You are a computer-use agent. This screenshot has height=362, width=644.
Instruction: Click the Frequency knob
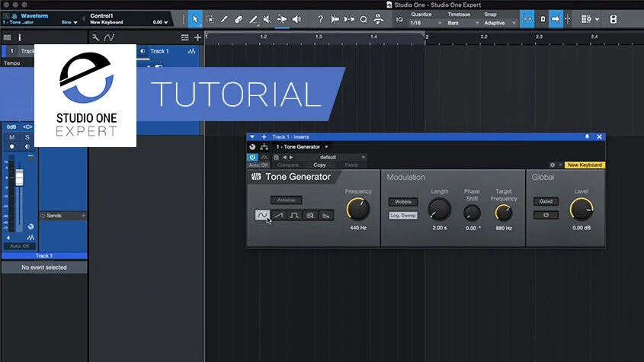tap(357, 209)
